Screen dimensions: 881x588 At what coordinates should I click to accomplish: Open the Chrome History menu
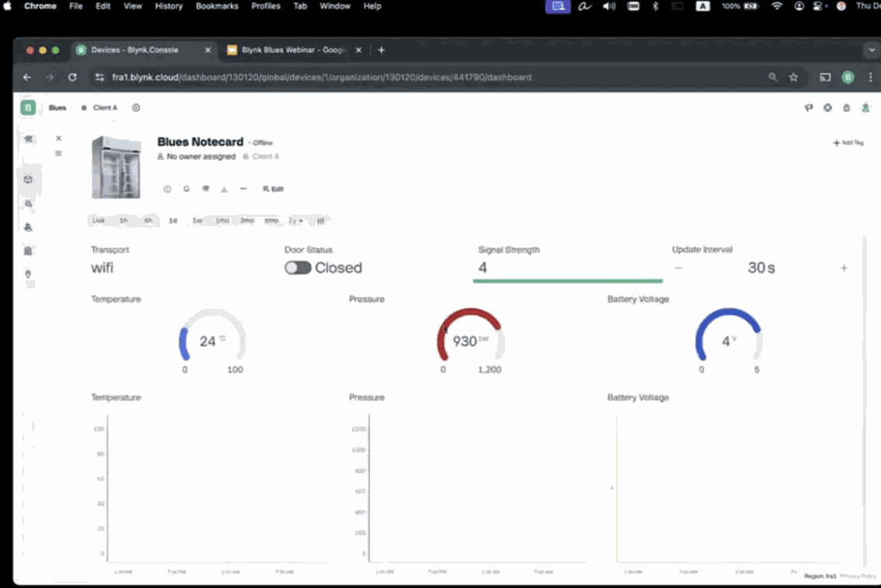(169, 6)
